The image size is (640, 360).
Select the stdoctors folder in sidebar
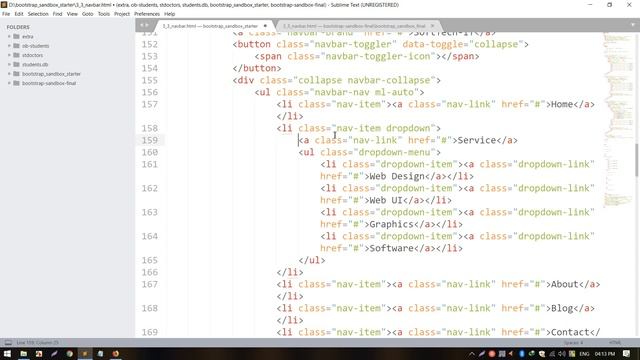[32, 55]
